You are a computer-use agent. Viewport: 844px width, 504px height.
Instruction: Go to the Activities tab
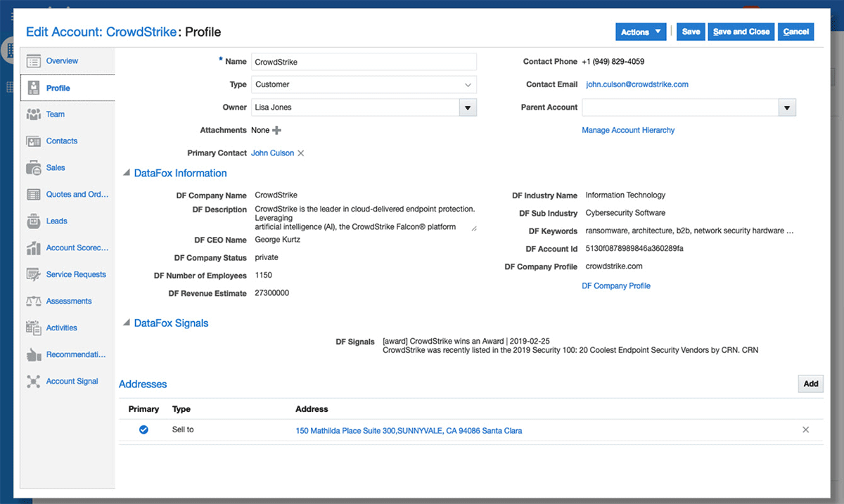(x=62, y=328)
